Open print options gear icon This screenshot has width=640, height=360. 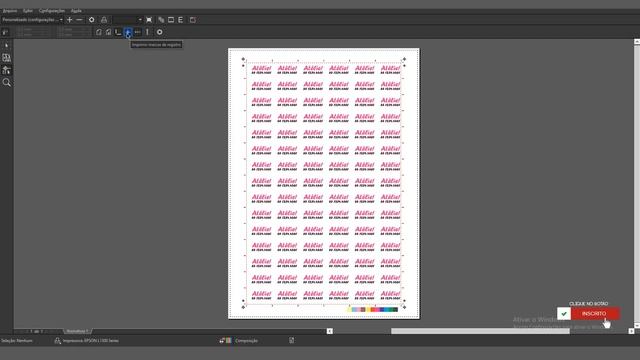tap(91, 20)
